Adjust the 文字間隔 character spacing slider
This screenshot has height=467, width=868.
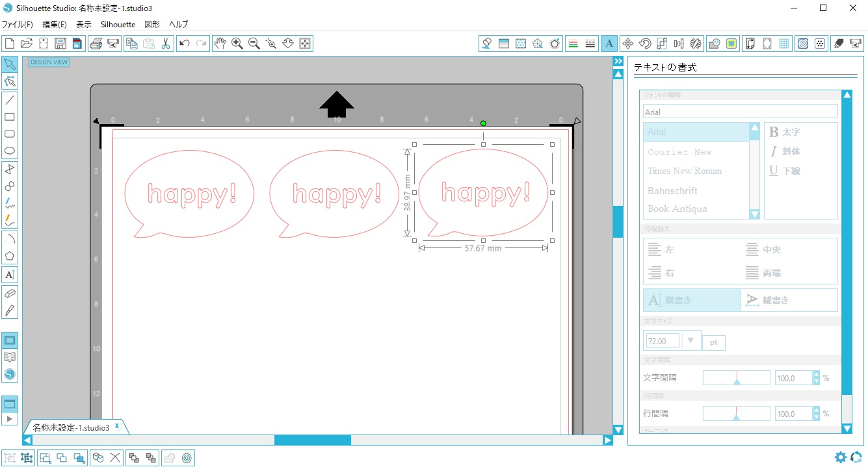736,378
